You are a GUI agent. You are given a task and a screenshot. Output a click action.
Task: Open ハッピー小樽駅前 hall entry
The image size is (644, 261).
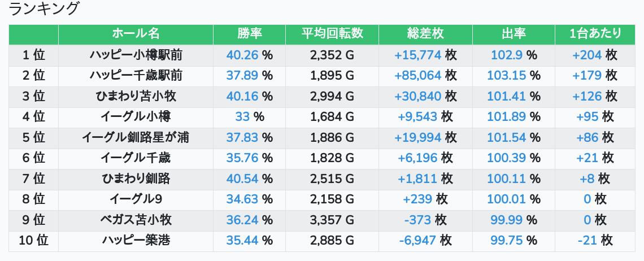pos(136,55)
